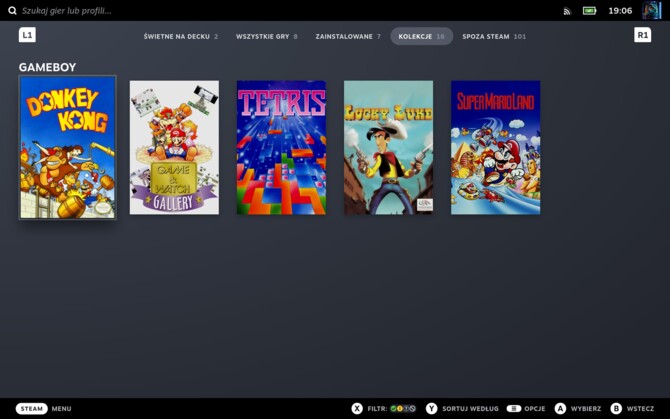Open the Sortuj według sorting option

click(x=470, y=409)
